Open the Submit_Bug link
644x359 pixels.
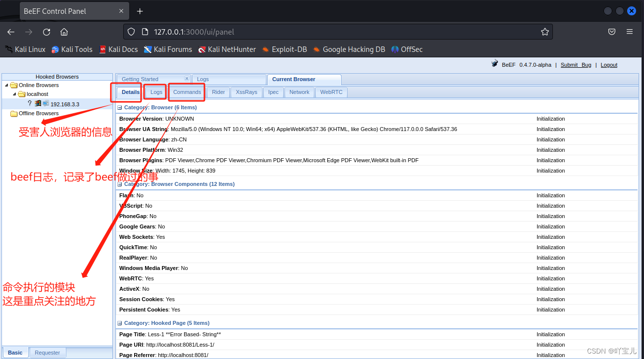pyautogui.click(x=576, y=65)
